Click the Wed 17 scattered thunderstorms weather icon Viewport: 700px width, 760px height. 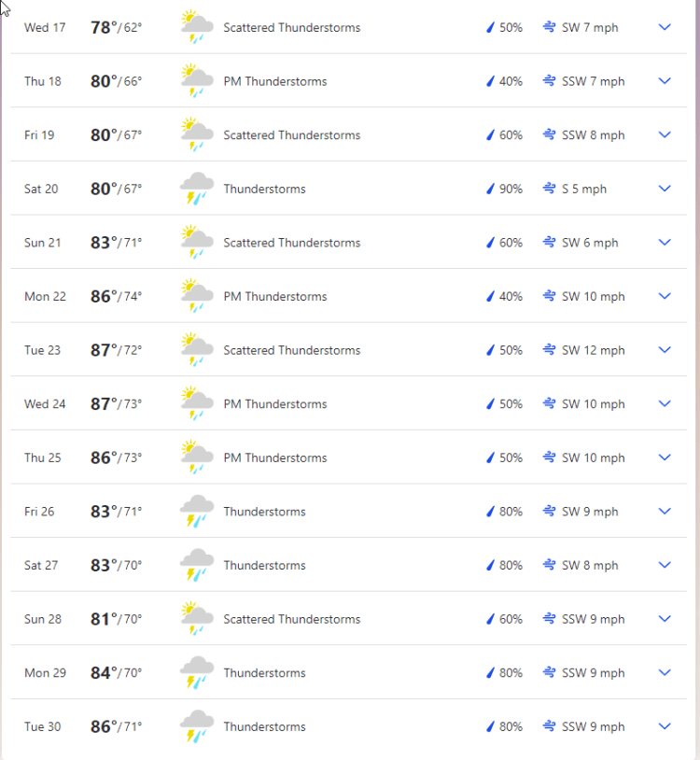click(197, 27)
